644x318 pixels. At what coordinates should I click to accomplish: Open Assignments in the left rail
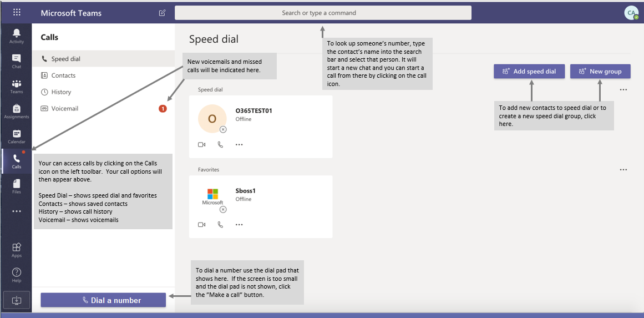[17, 112]
